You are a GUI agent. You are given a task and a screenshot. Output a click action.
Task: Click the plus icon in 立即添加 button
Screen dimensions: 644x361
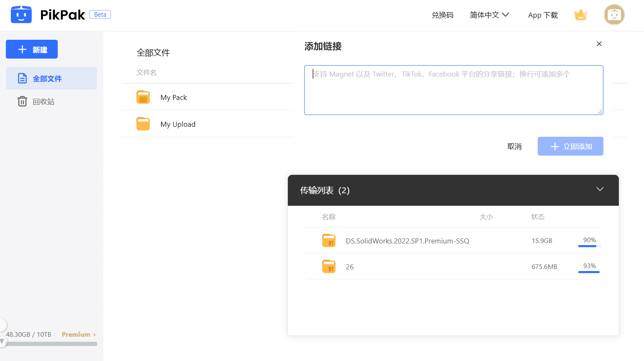pyautogui.click(x=555, y=146)
